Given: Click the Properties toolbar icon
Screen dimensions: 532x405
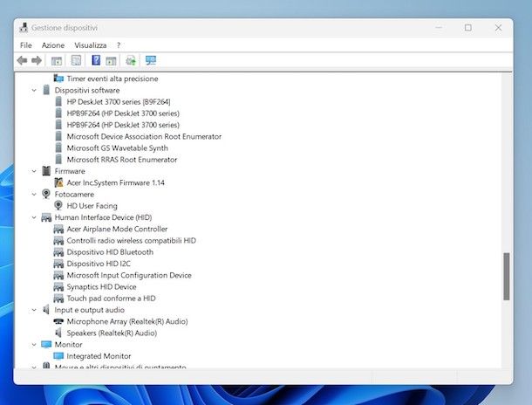Looking at the screenshot, I should [76, 61].
